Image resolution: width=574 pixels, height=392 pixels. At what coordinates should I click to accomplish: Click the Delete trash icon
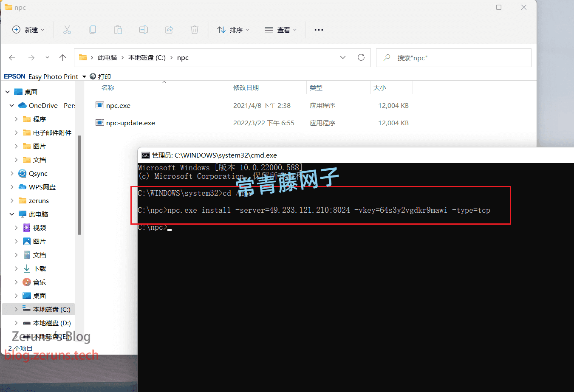point(195,30)
